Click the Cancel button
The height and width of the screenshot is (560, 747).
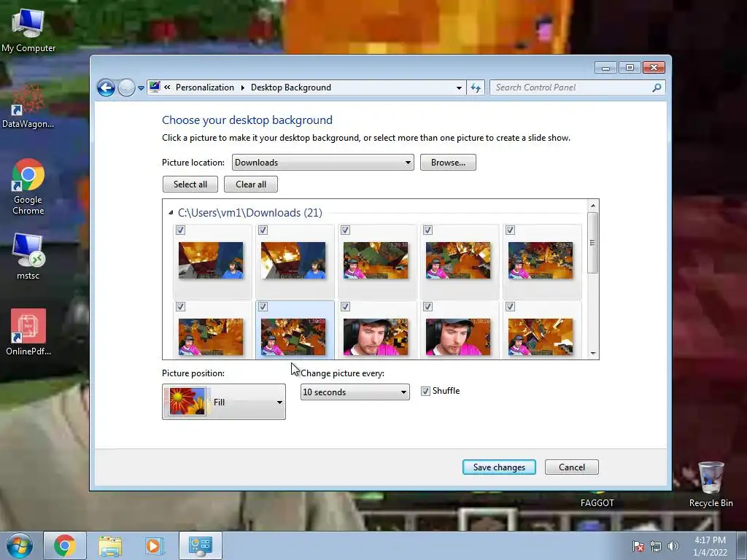click(572, 467)
